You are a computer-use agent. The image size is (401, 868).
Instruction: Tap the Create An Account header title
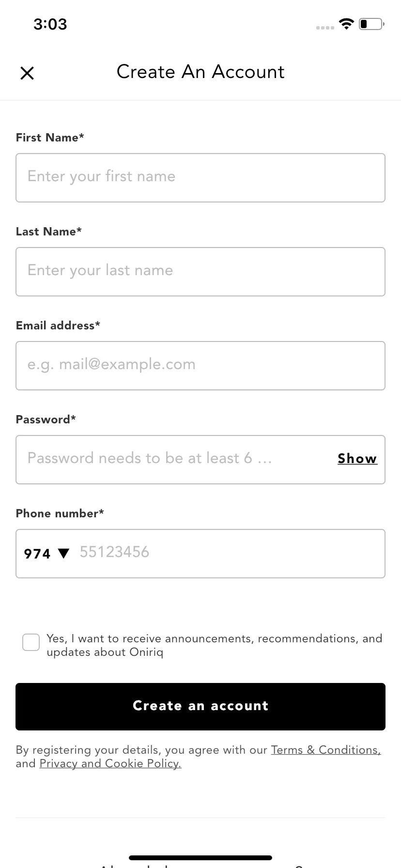pyautogui.click(x=200, y=72)
